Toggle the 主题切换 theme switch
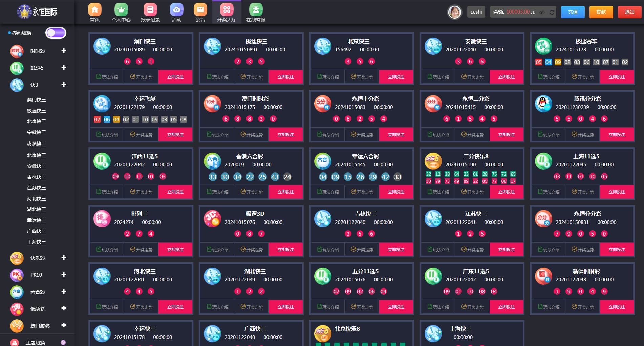This screenshot has width=644, height=346. tap(63, 342)
